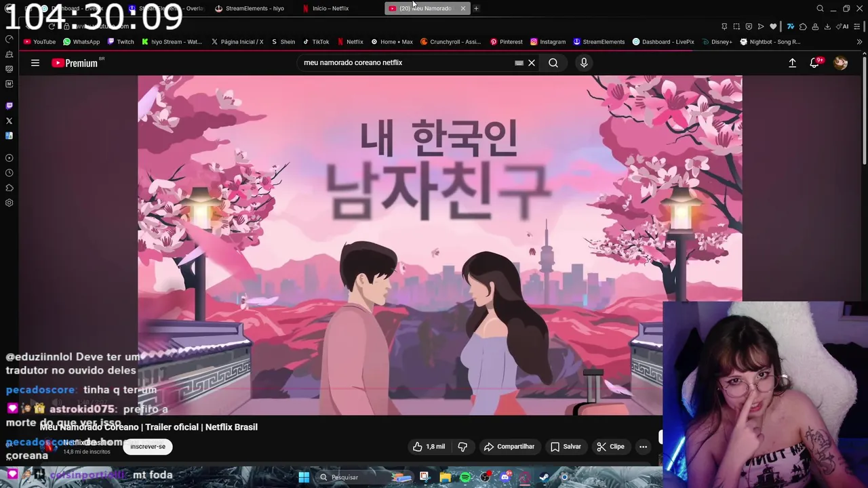Open hiyo Stream bookmark
This screenshot has width=868, height=488.
(172, 42)
